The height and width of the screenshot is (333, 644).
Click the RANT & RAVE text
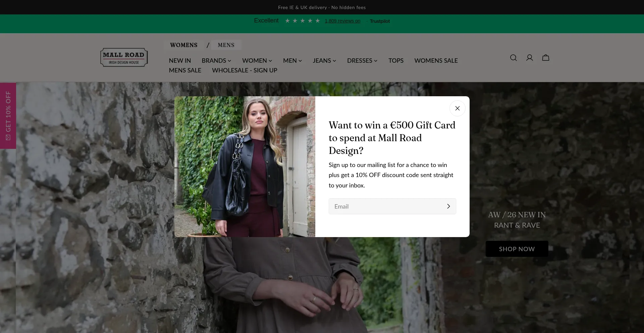click(x=517, y=225)
